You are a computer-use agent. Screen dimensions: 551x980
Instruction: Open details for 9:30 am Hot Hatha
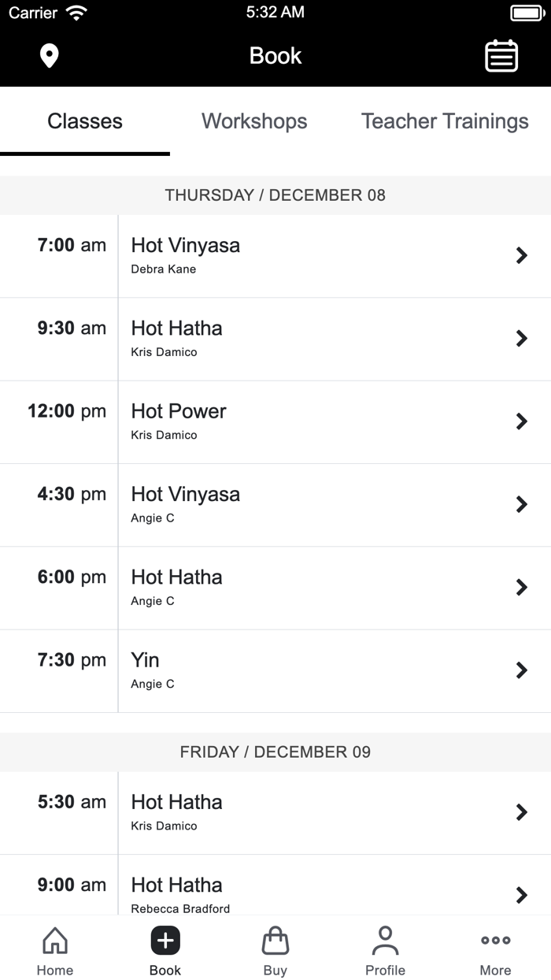click(x=275, y=339)
